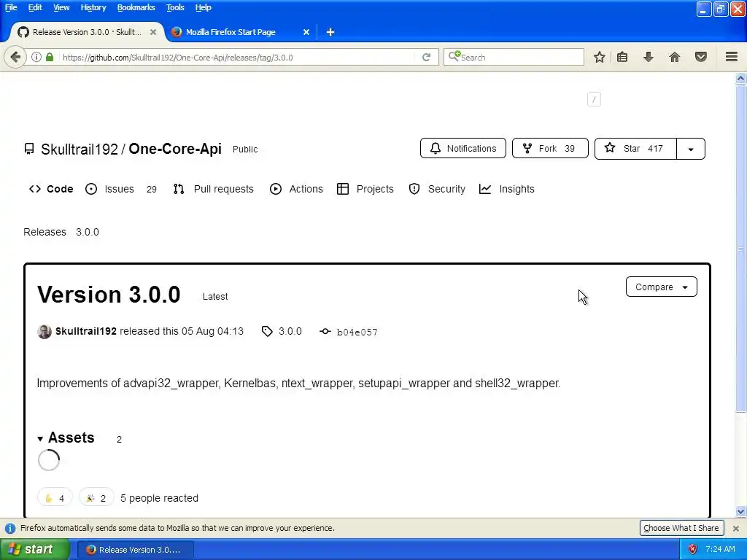Open the File menu
The height and width of the screenshot is (560, 747).
pos(11,7)
